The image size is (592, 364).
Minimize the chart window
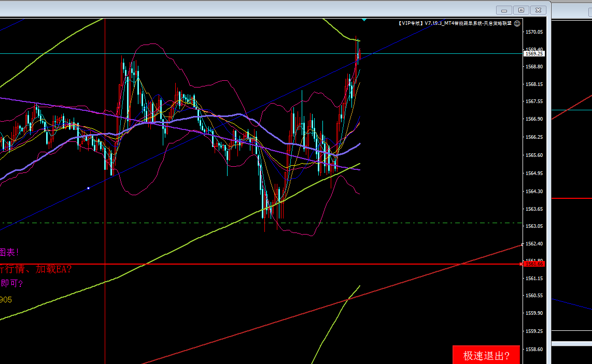coord(504,10)
